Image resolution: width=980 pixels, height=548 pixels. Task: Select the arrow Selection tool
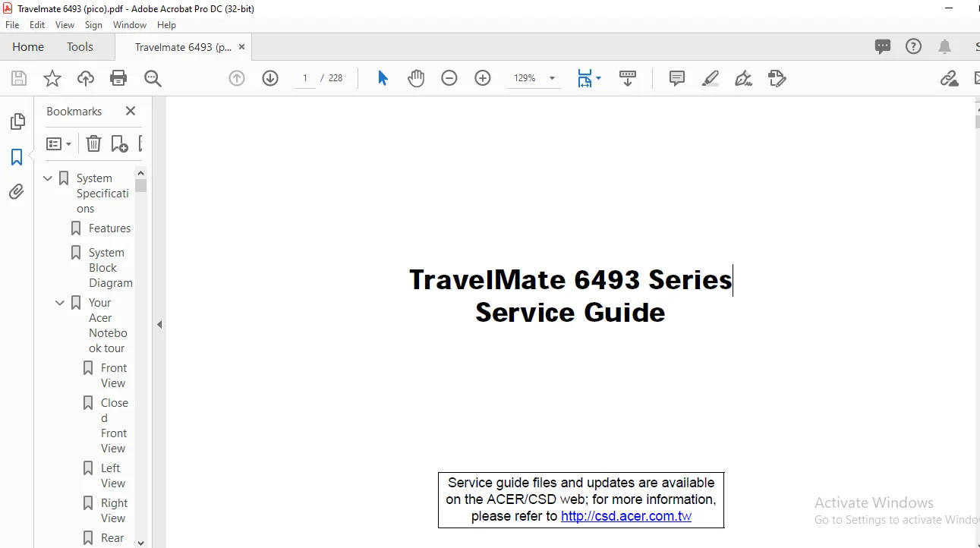pos(383,78)
